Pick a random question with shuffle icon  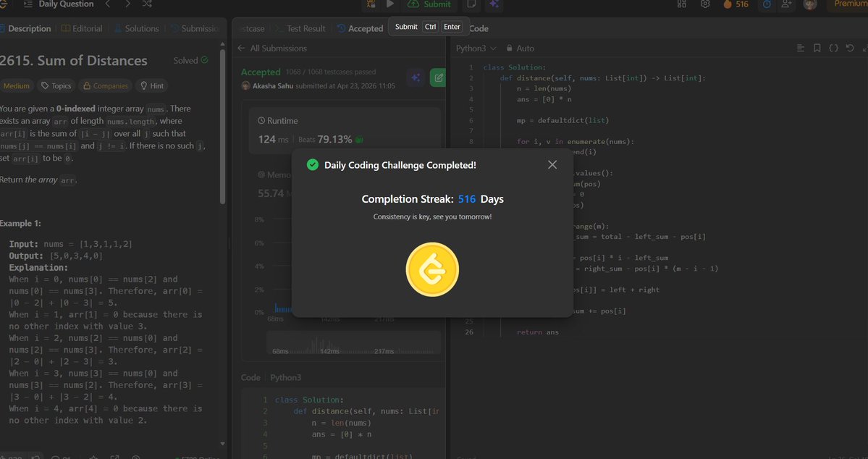[x=147, y=4]
